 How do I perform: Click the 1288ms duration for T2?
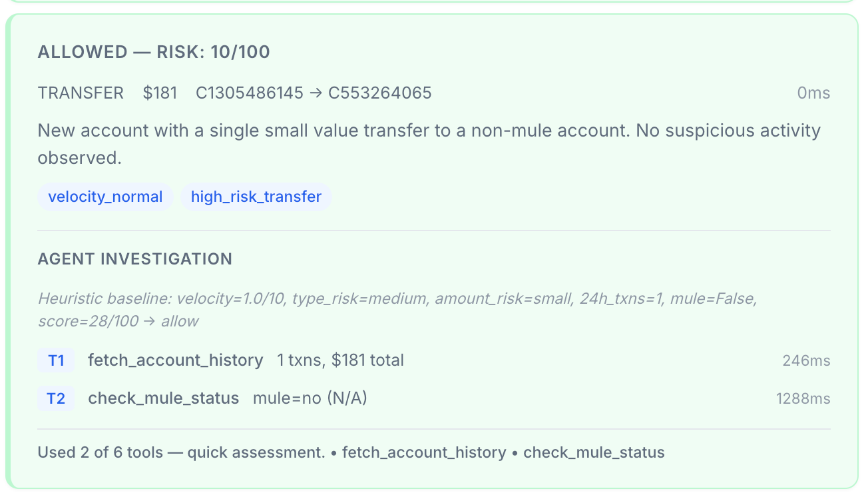pyautogui.click(x=803, y=399)
